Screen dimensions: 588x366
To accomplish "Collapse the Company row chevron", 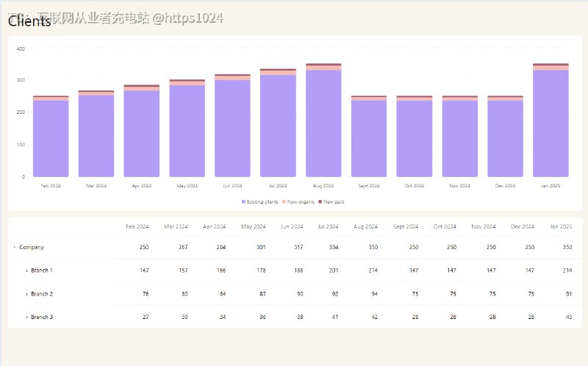I will coord(14,247).
